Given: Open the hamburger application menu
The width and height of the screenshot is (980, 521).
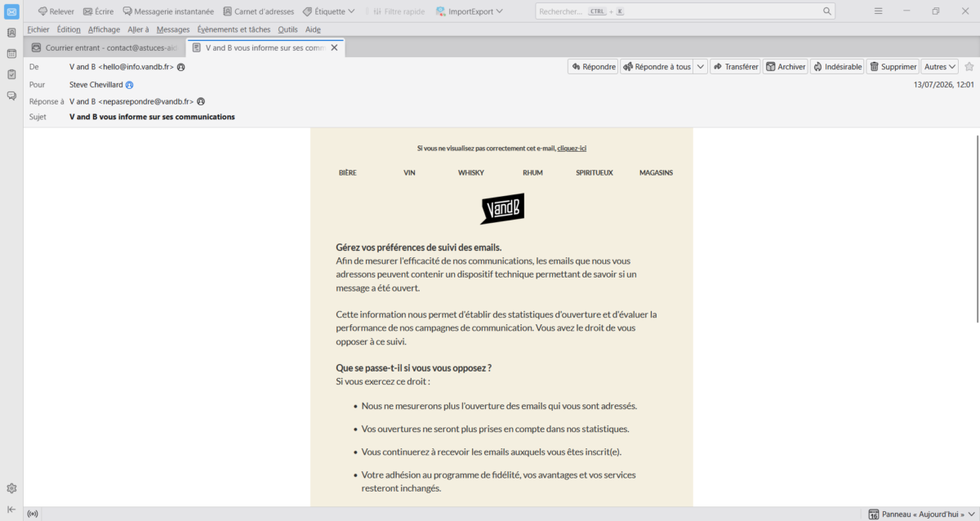Looking at the screenshot, I should 878,11.
